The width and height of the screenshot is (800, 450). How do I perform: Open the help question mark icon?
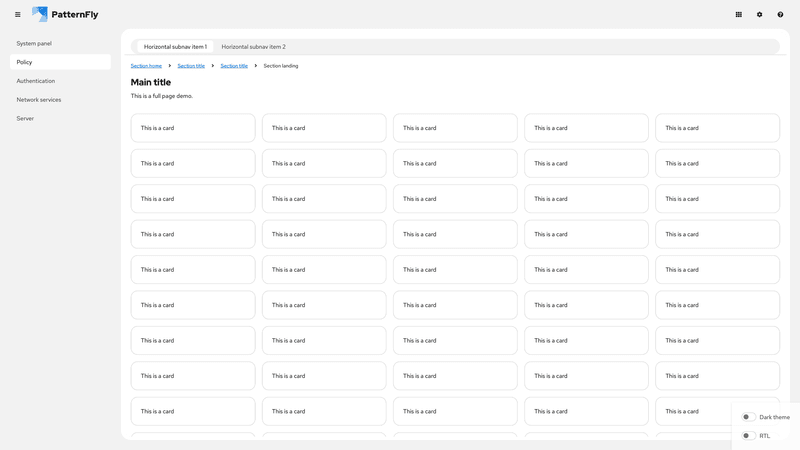(x=780, y=15)
